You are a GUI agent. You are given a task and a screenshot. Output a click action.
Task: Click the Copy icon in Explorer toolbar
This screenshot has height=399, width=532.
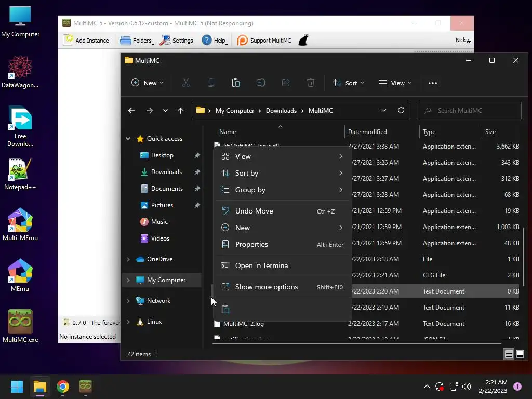211,83
